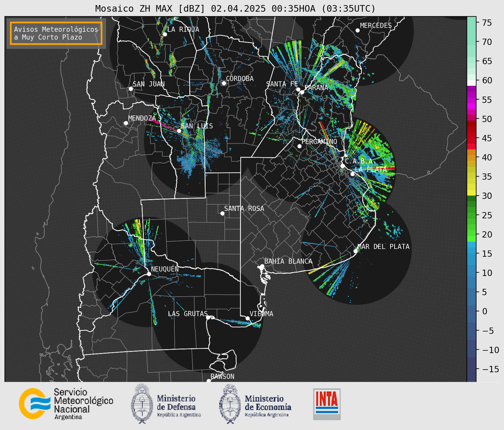
Task: Click the CÓRDOBA city marker dot
Action: 224,83
